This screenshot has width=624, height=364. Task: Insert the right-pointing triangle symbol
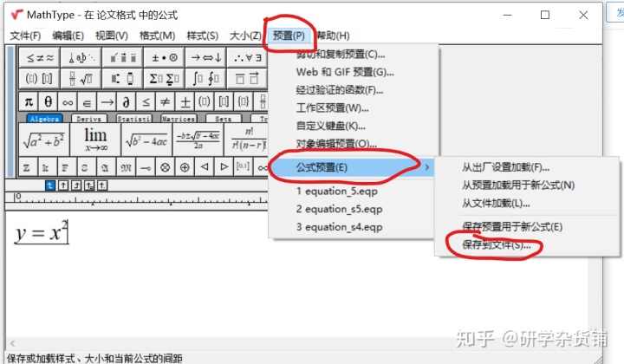click(224, 167)
